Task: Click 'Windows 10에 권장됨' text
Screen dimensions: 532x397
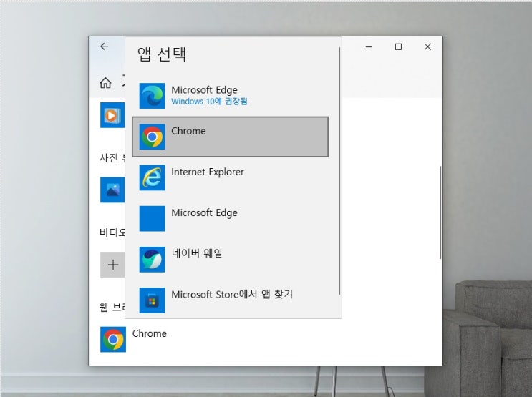Action: tap(209, 102)
